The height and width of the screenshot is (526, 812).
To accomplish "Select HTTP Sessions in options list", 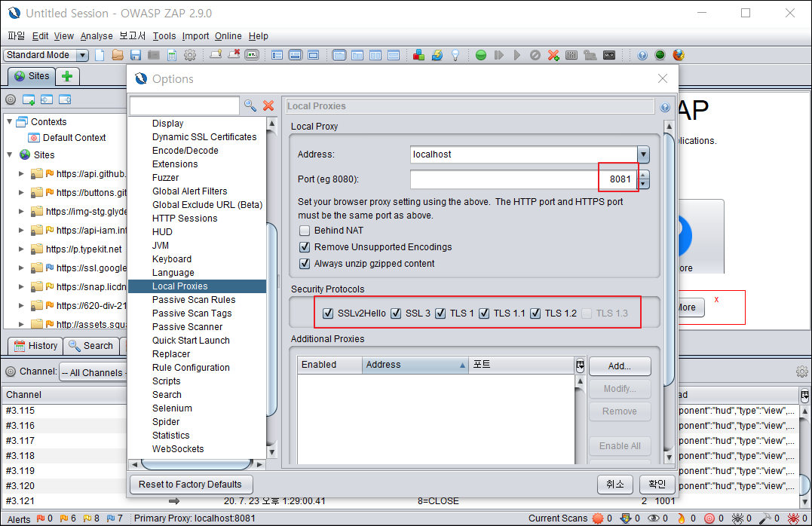I will pos(185,219).
